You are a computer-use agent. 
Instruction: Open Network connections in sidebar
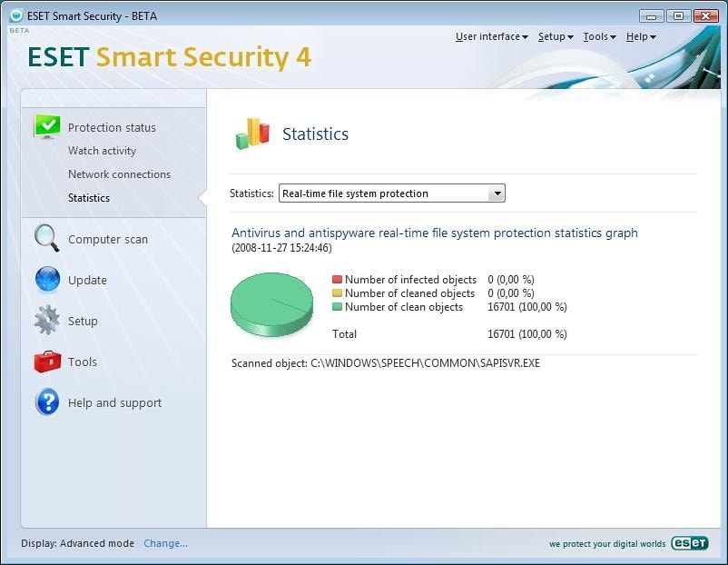pos(119,174)
